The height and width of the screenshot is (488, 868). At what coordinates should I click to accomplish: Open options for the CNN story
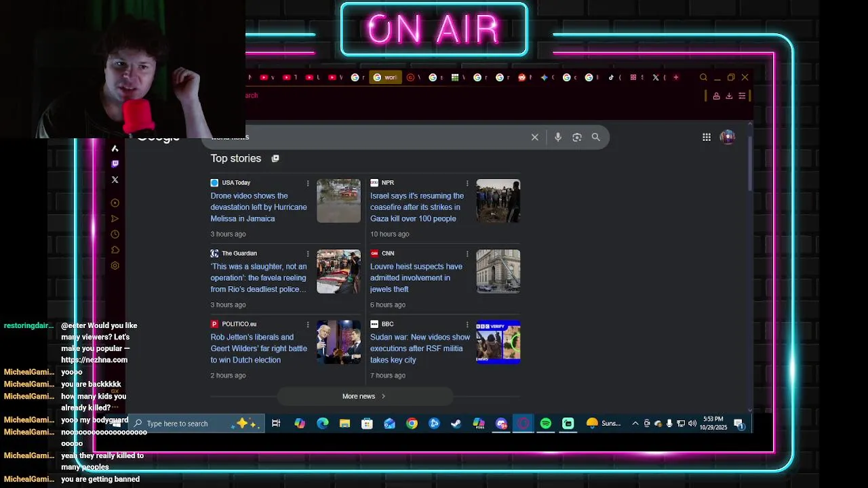pos(467,253)
